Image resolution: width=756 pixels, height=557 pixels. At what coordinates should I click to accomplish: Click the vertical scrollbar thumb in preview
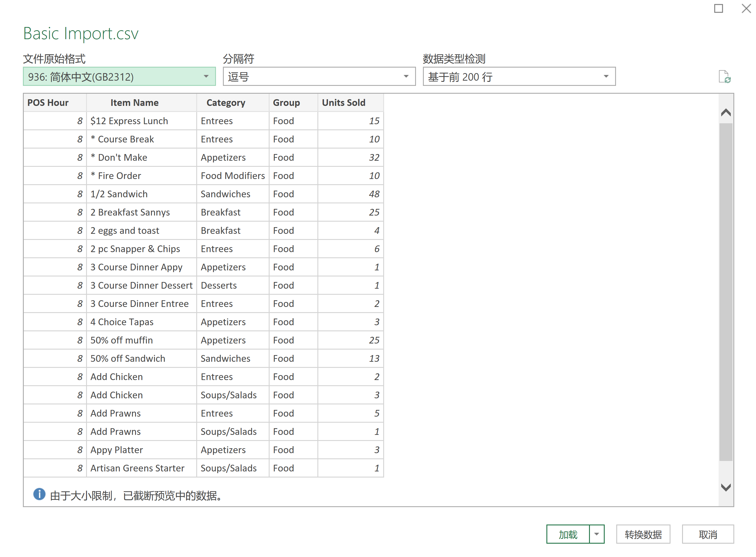click(x=726, y=292)
